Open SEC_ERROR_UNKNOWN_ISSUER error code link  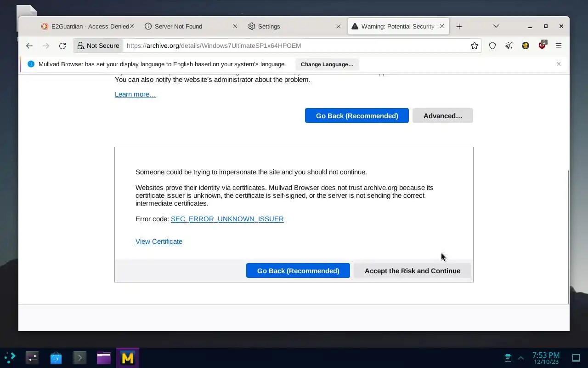[227, 219]
